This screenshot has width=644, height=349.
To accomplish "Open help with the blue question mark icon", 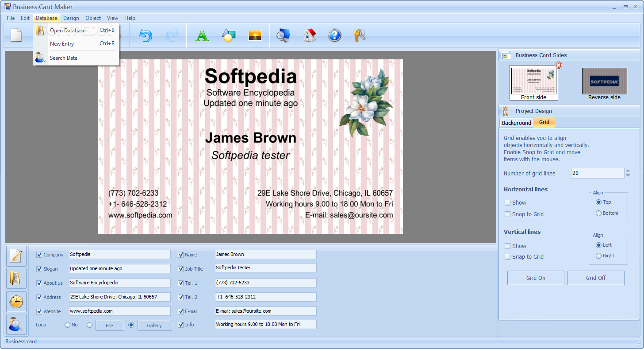I will tap(335, 35).
